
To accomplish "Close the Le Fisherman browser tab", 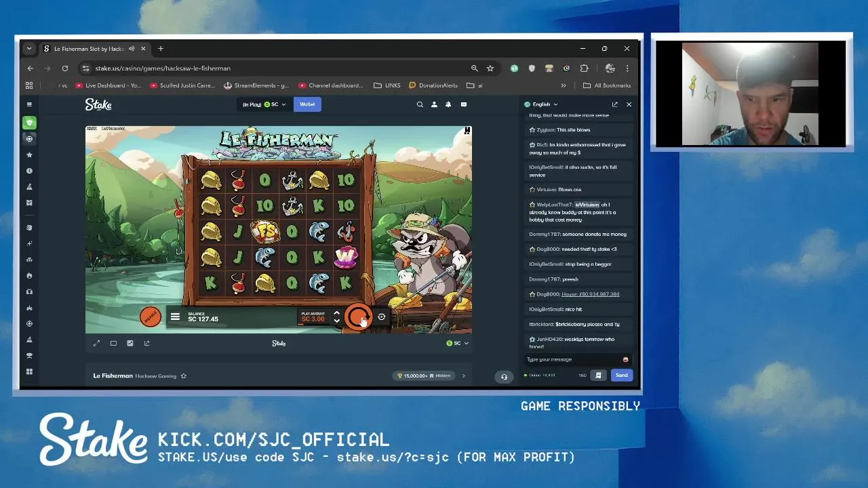I will pos(144,49).
